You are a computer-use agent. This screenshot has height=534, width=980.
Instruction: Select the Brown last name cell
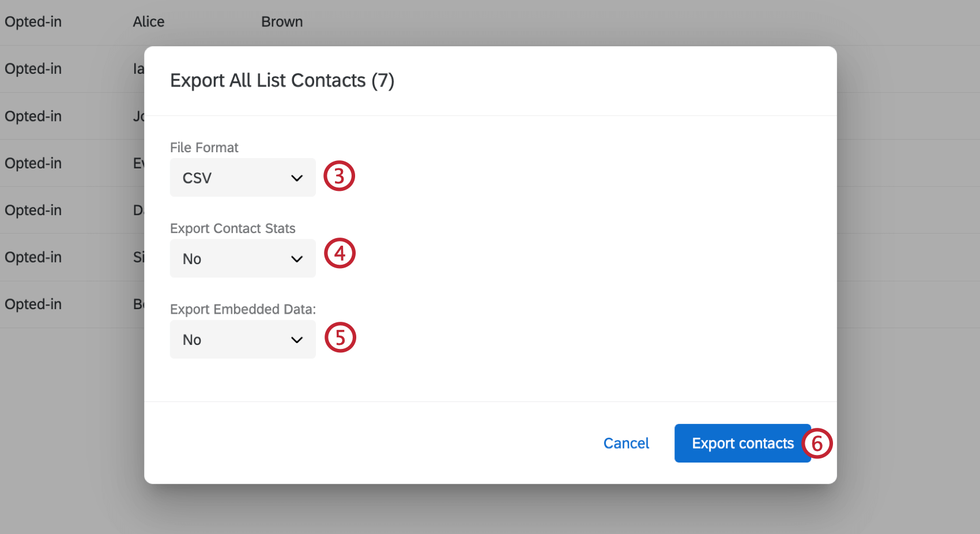pyautogui.click(x=282, y=22)
